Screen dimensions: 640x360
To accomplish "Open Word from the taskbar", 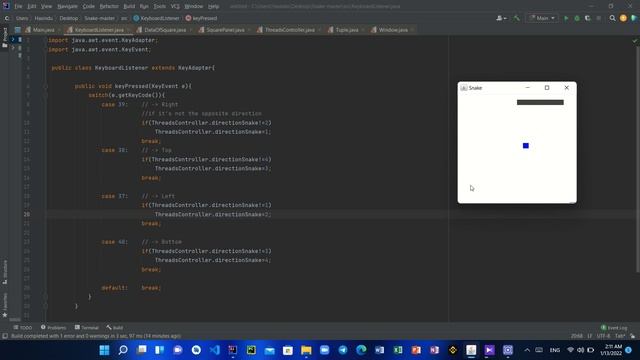I will [x=380, y=350].
